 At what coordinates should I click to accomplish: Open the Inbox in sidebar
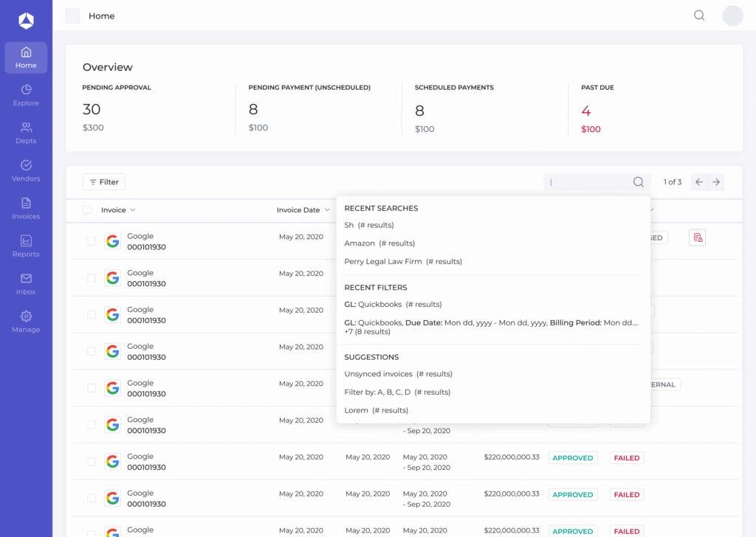(26, 284)
